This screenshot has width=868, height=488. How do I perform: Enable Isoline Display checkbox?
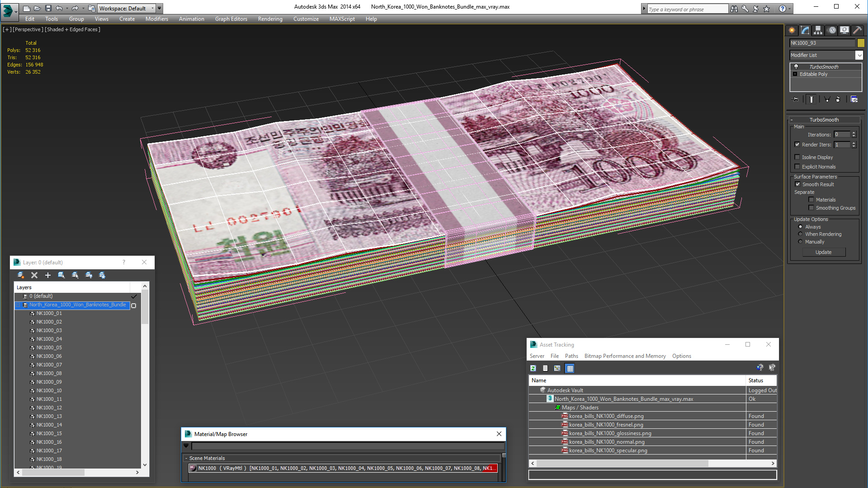tap(797, 157)
